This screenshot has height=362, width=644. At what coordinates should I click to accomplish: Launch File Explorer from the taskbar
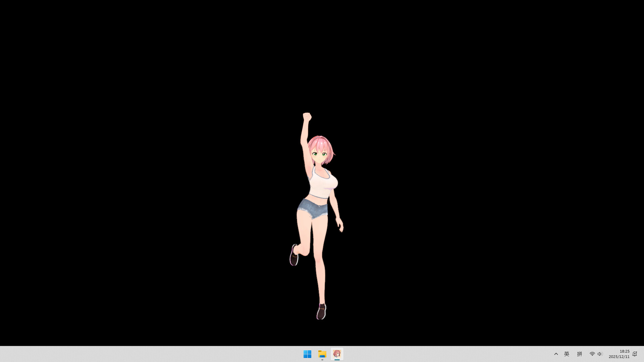point(322,354)
